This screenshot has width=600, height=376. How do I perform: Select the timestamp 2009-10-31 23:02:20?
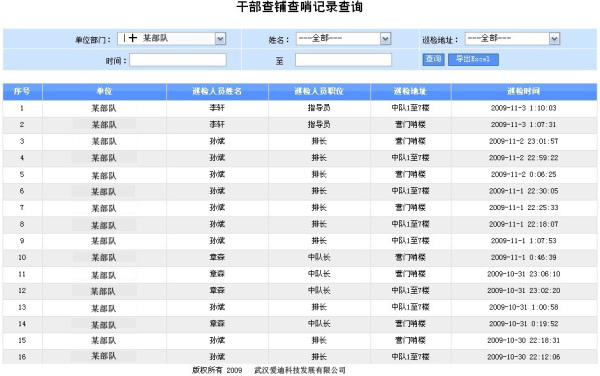tap(523, 291)
